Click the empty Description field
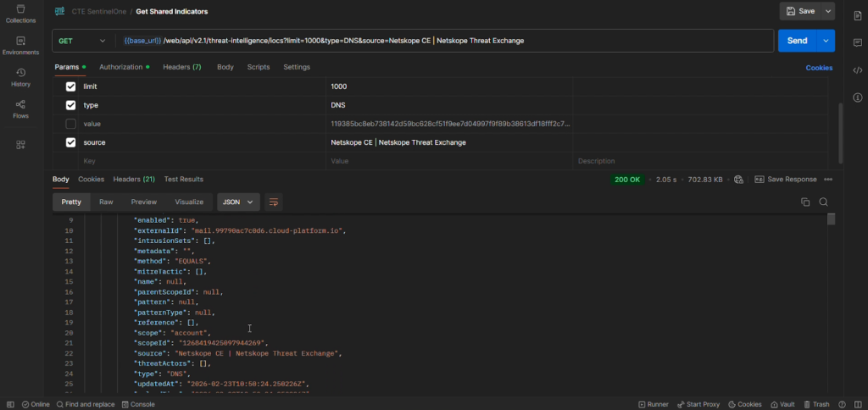868x410 pixels. pyautogui.click(x=700, y=161)
